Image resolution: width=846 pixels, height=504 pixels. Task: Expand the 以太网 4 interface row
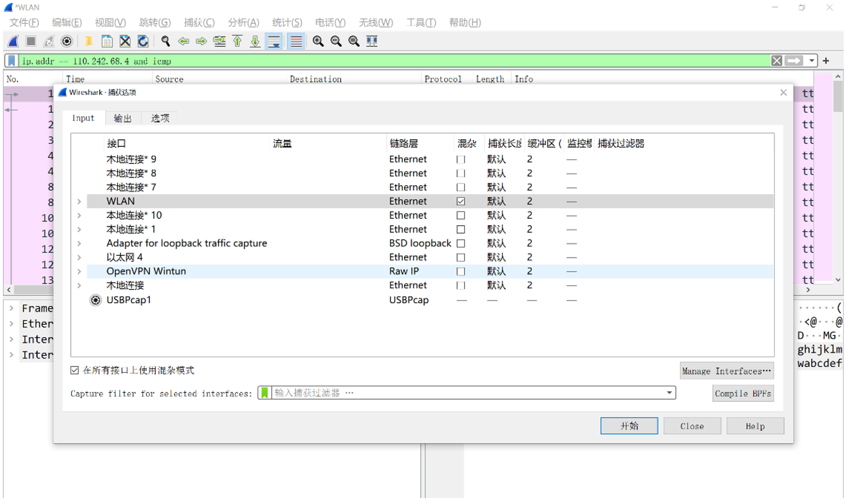79,257
